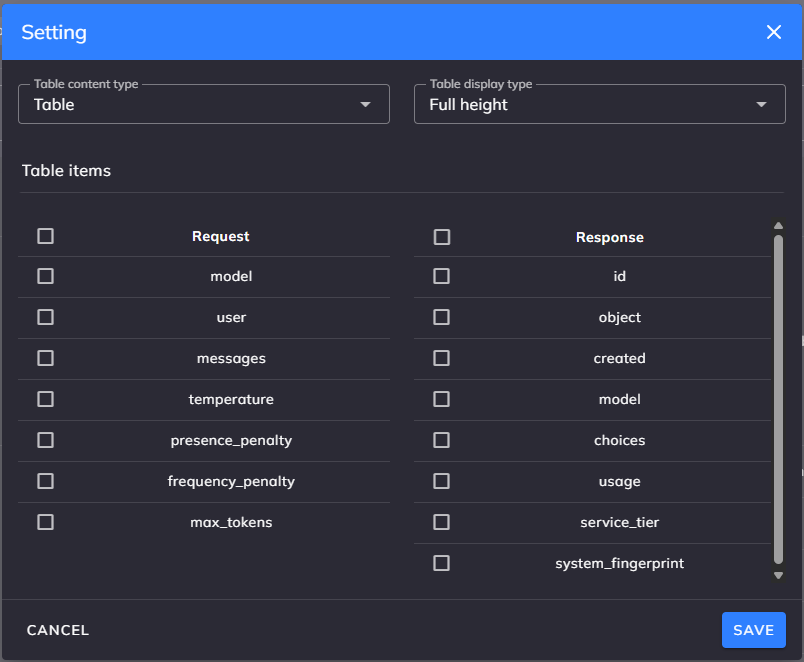Click the scroll up arrow of Response list

point(778,226)
